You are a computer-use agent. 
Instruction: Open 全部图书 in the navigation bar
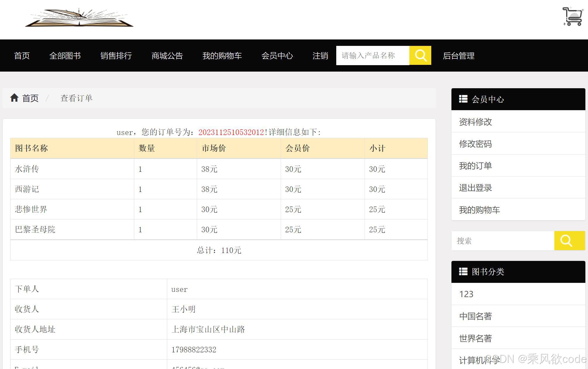[65, 56]
